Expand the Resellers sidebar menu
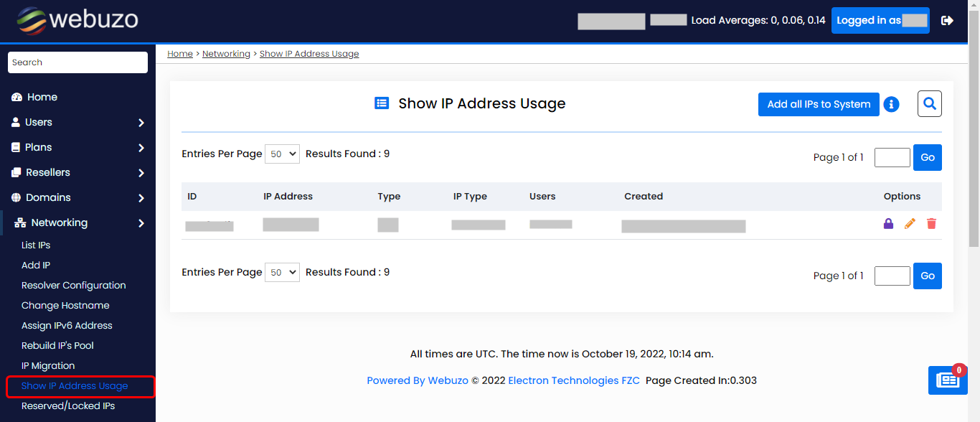The height and width of the screenshot is (422, 980). pyautogui.click(x=77, y=173)
